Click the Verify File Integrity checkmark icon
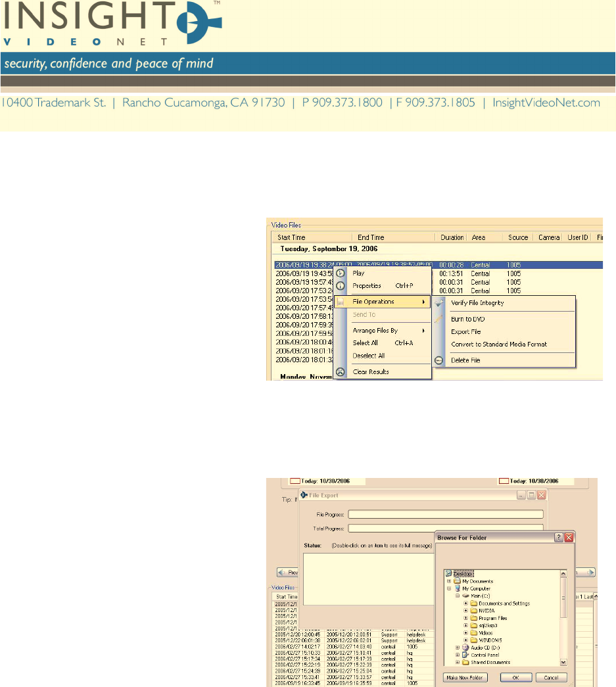 tap(439, 303)
